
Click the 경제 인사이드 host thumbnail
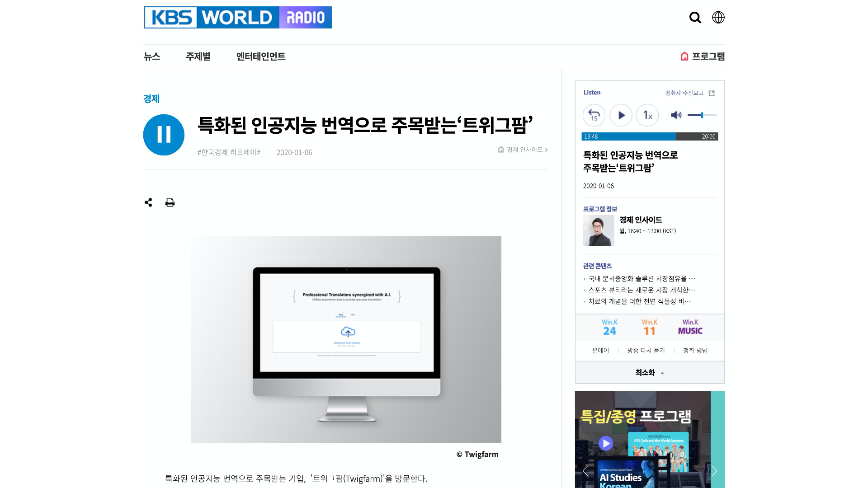(599, 231)
